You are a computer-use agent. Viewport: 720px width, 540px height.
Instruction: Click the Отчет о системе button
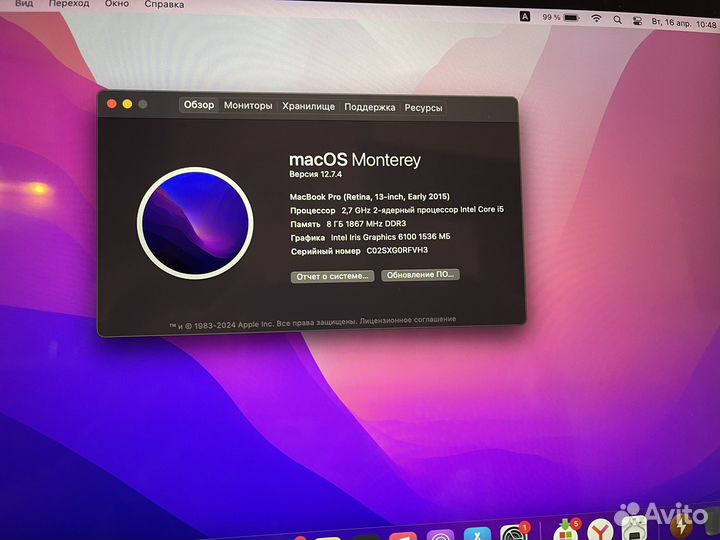pyautogui.click(x=332, y=276)
